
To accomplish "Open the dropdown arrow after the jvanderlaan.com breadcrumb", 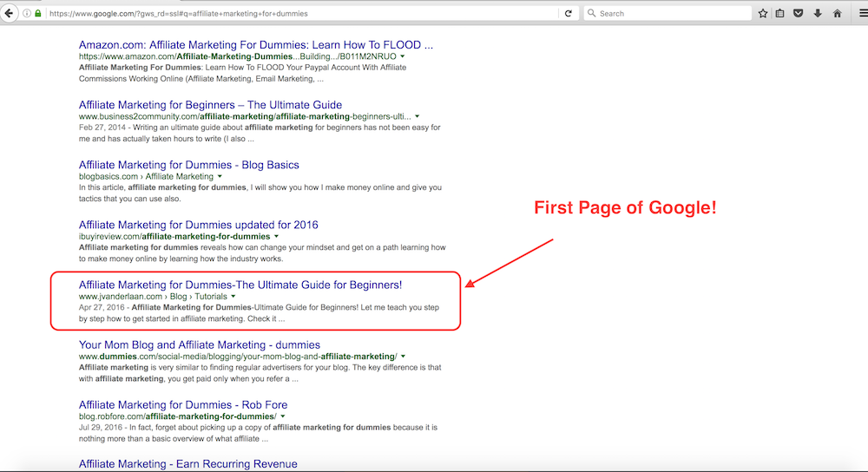I will tap(233, 297).
